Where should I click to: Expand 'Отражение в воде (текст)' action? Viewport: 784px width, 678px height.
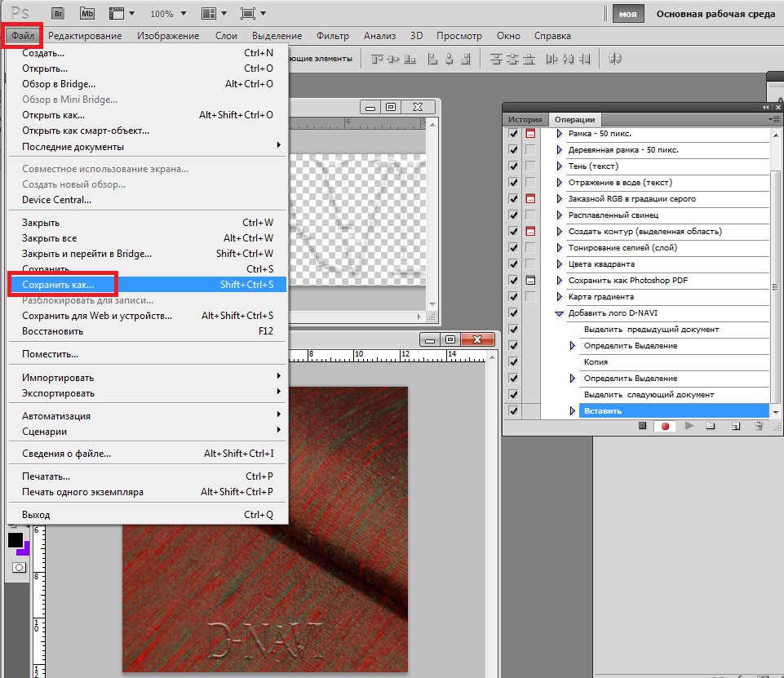(560, 183)
